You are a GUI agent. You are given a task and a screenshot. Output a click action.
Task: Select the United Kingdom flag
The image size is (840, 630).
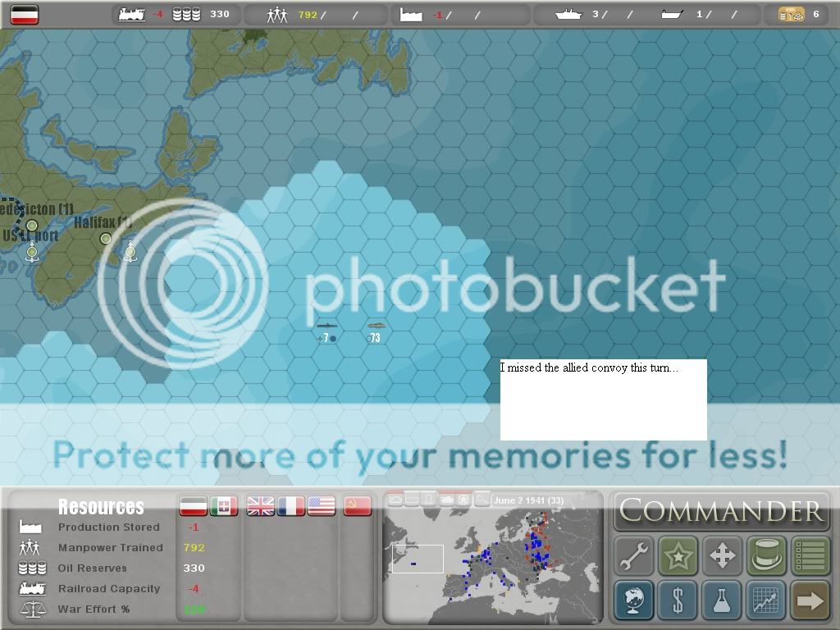point(261,506)
